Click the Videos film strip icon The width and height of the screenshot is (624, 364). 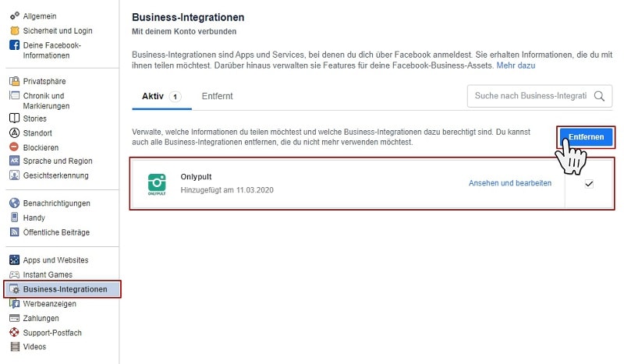click(13, 347)
